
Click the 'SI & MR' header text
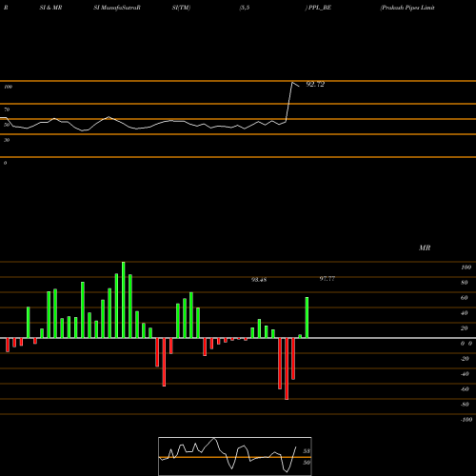(x=50, y=8)
